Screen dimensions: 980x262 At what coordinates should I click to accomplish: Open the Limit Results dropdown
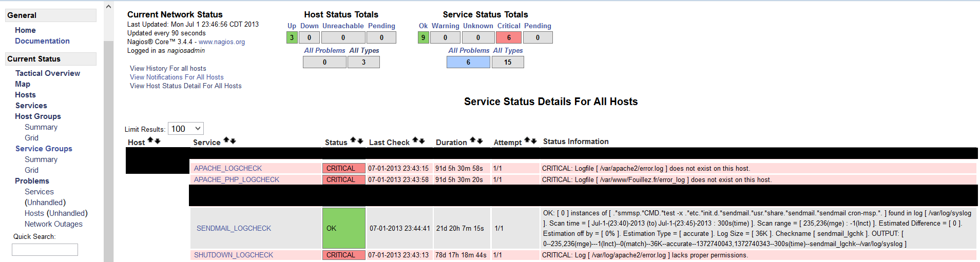point(186,129)
